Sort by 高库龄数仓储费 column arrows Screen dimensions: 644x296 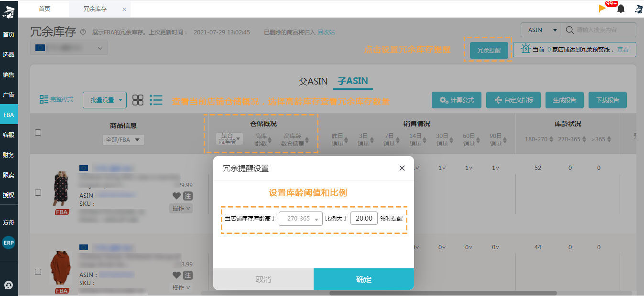point(307,140)
